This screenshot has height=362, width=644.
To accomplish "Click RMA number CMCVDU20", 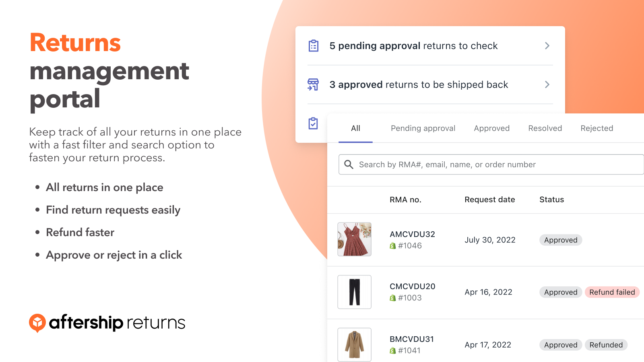I will [x=413, y=286].
